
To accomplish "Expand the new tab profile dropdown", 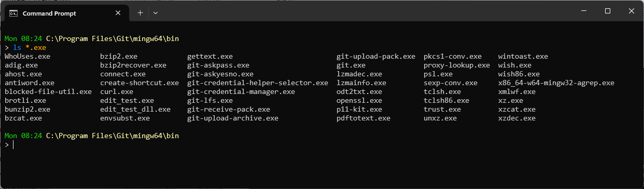I will coord(156,13).
